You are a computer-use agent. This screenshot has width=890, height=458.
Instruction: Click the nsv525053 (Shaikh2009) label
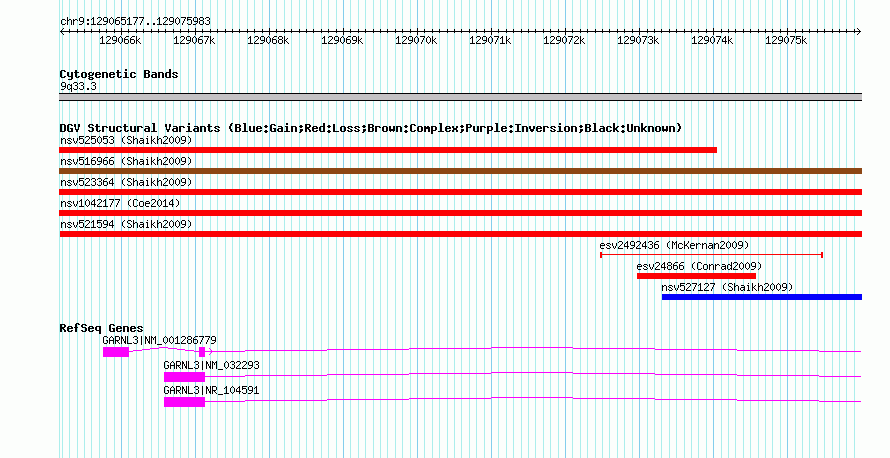point(126,140)
